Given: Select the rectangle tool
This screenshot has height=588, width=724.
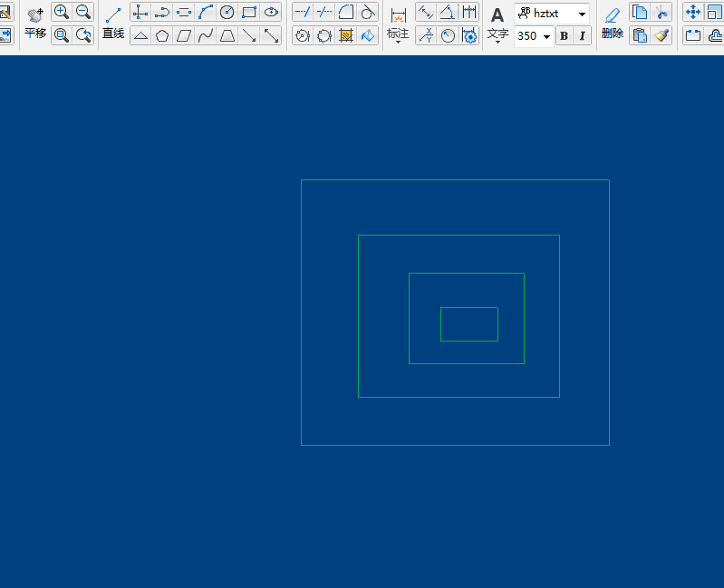Looking at the screenshot, I should tap(249, 13).
